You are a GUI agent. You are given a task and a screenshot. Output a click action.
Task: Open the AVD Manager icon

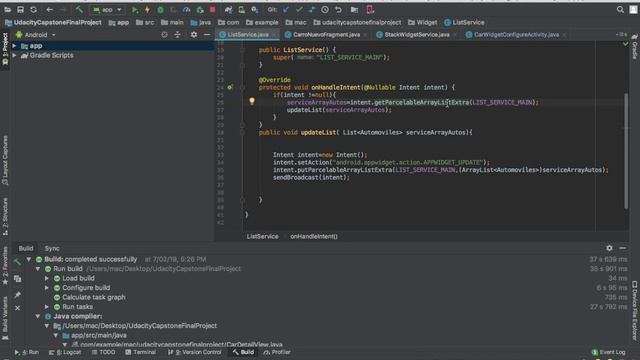pyautogui.click(x=242, y=10)
